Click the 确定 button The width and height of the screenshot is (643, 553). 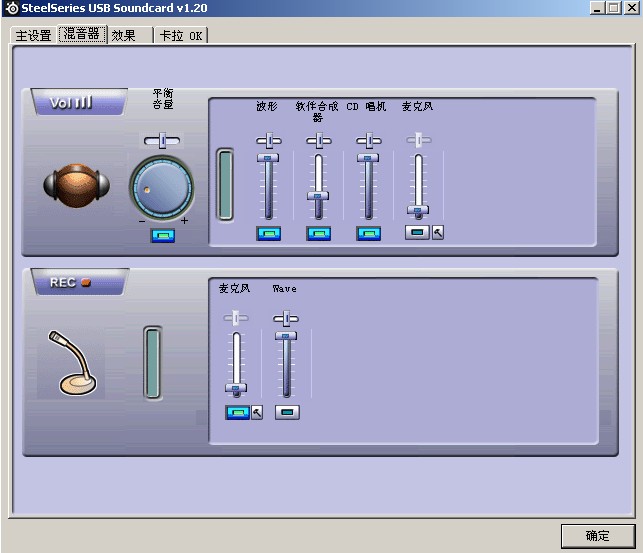597,535
